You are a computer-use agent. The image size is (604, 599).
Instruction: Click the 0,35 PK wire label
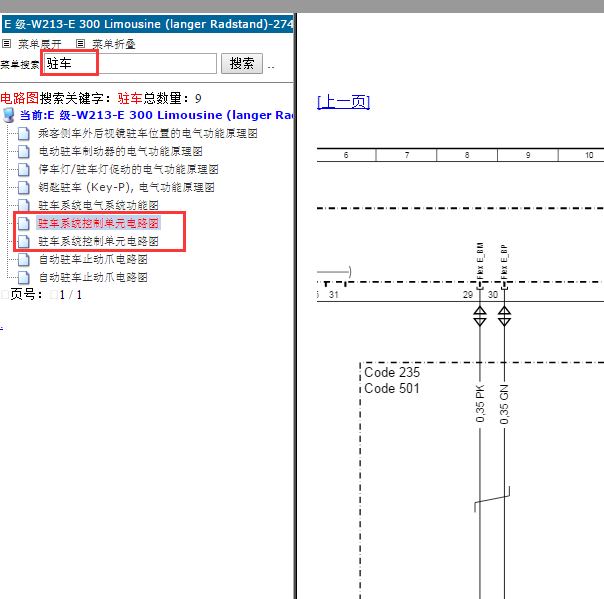(x=480, y=404)
